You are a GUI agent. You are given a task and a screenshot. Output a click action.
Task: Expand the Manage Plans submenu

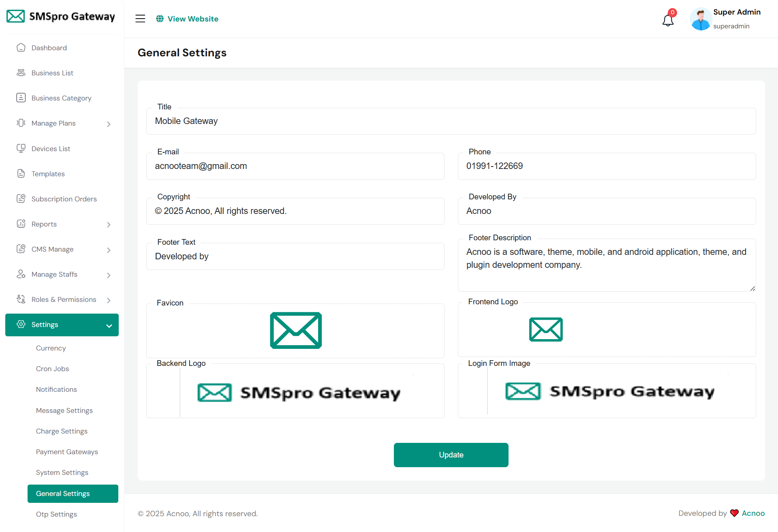109,124
